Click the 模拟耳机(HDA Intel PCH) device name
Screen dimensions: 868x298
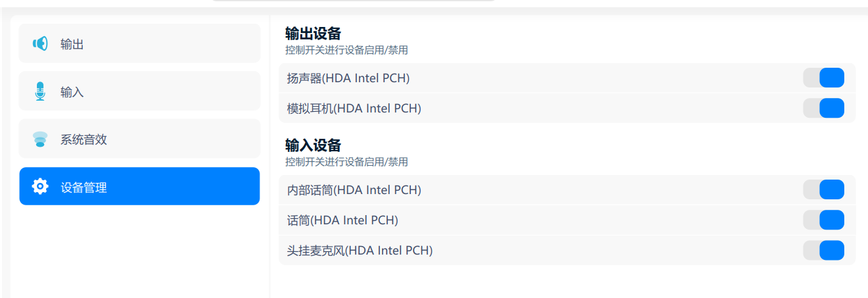pyautogui.click(x=354, y=109)
